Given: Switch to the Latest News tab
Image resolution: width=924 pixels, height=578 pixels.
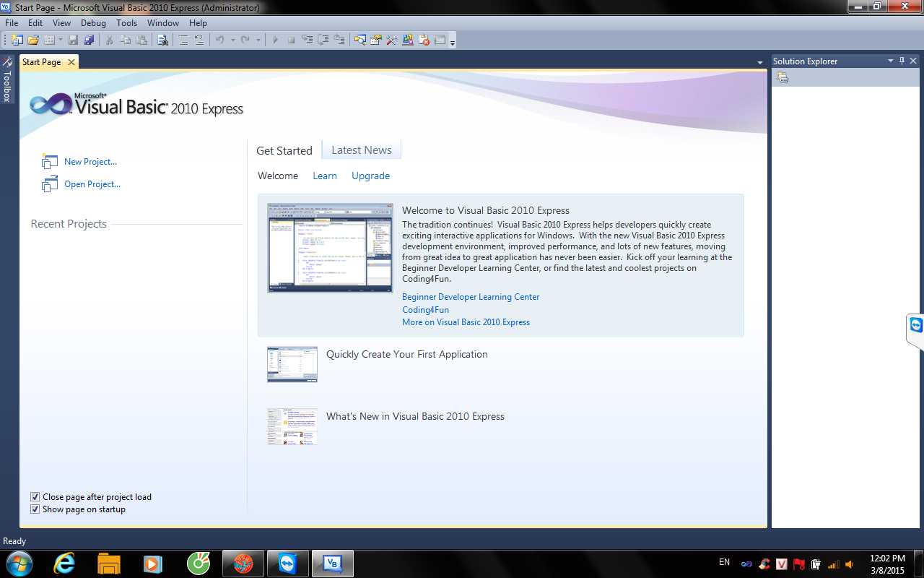Looking at the screenshot, I should [362, 150].
